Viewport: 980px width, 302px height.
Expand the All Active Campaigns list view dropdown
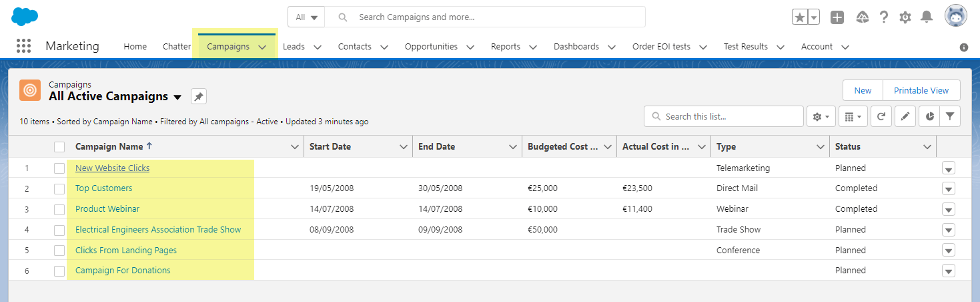177,97
